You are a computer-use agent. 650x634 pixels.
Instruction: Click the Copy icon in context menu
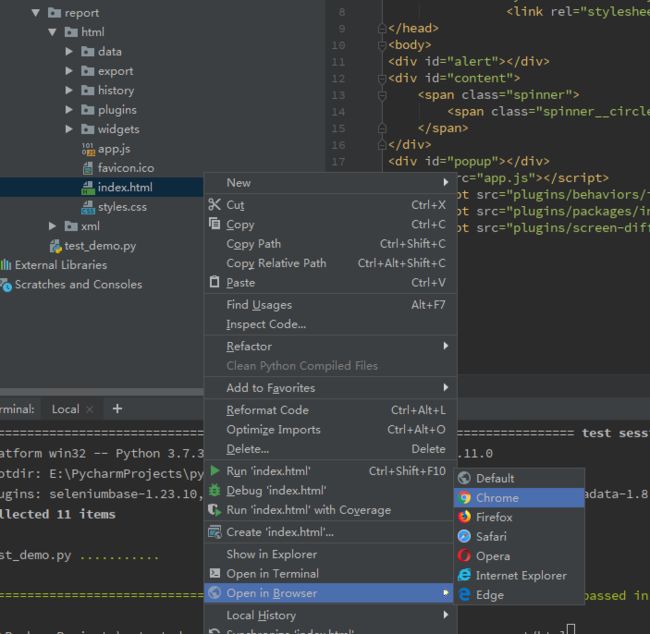tap(214, 224)
